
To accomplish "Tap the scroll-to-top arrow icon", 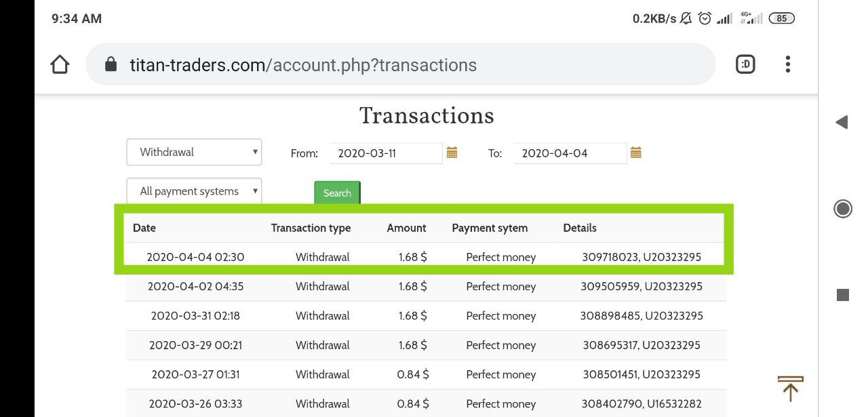I will coord(790,389).
